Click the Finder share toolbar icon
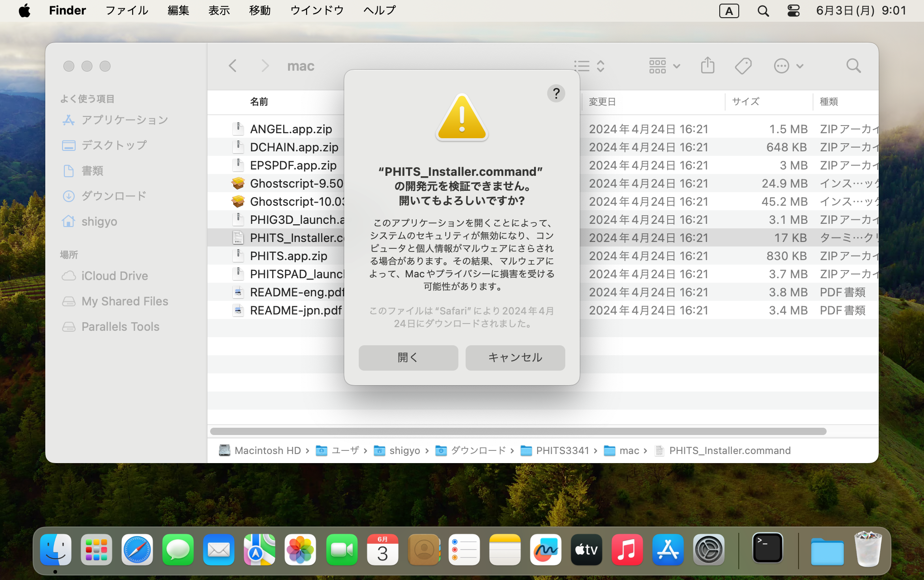The image size is (924, 580). pos(707,66)
